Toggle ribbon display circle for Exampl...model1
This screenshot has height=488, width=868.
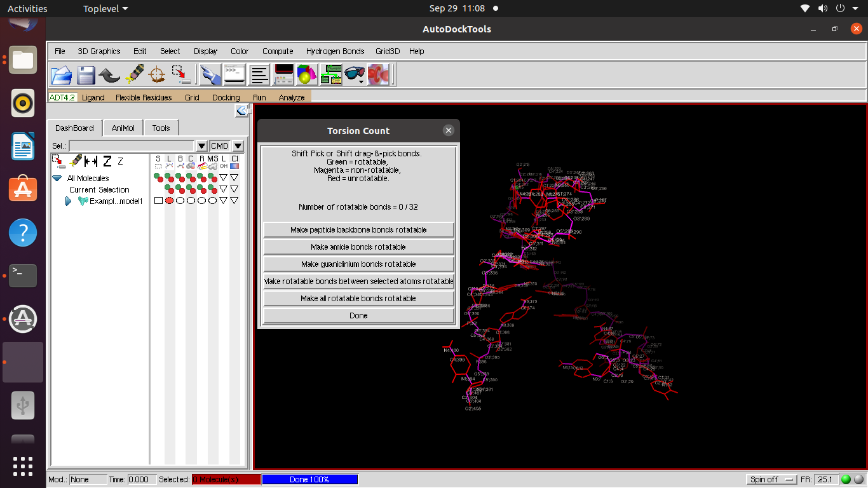tap(201, 201)
